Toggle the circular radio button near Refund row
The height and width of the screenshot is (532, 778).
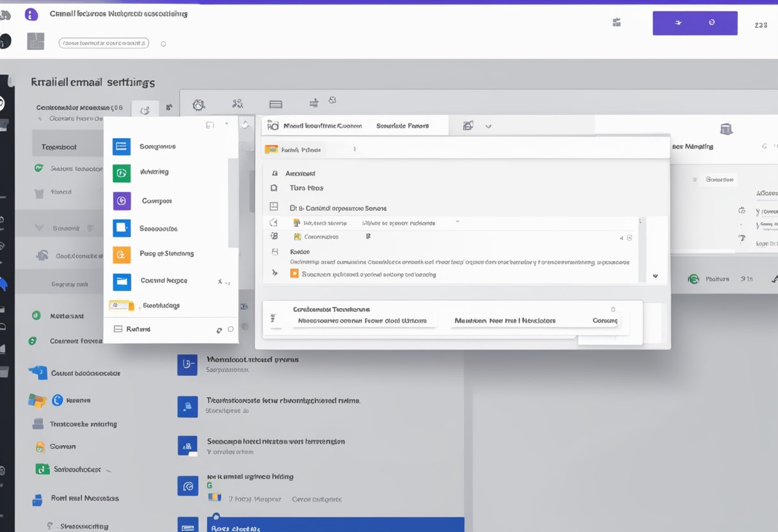pos(230,329)
